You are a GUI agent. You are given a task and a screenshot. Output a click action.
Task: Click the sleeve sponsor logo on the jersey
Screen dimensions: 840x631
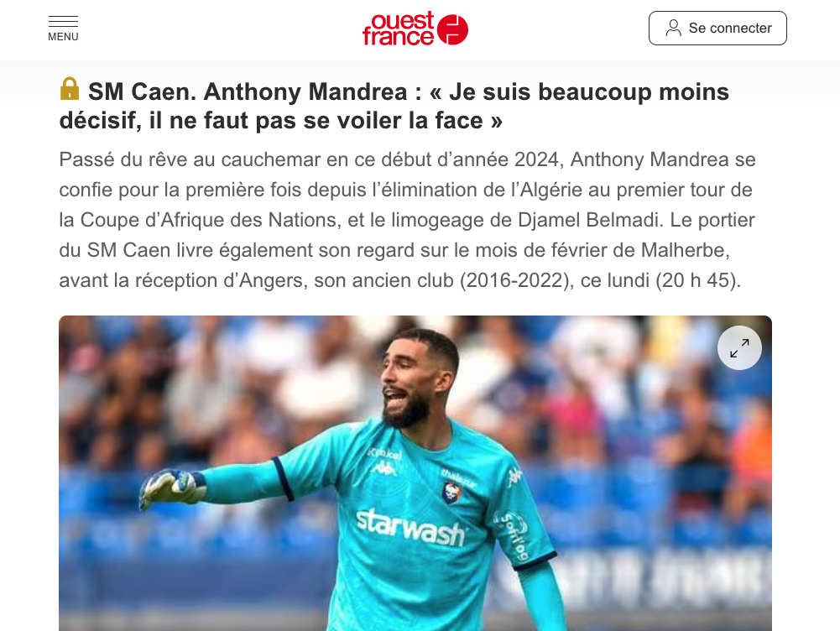coord(513,537)
